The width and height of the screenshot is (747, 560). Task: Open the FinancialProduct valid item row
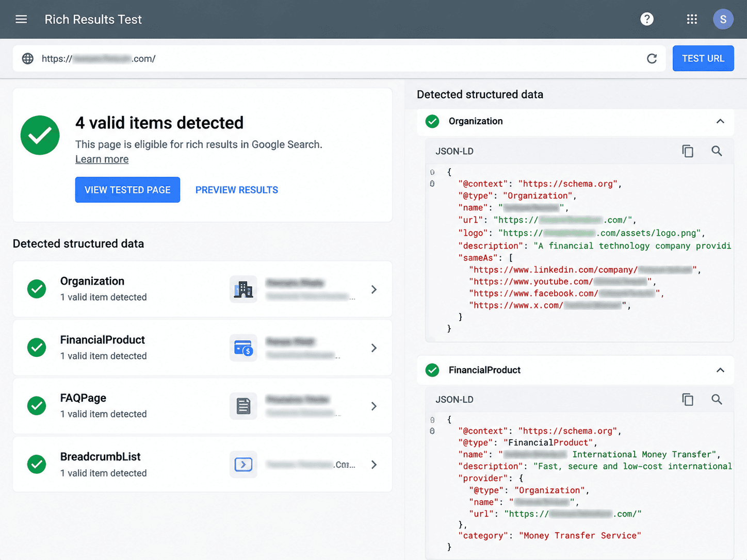[202, 348]
